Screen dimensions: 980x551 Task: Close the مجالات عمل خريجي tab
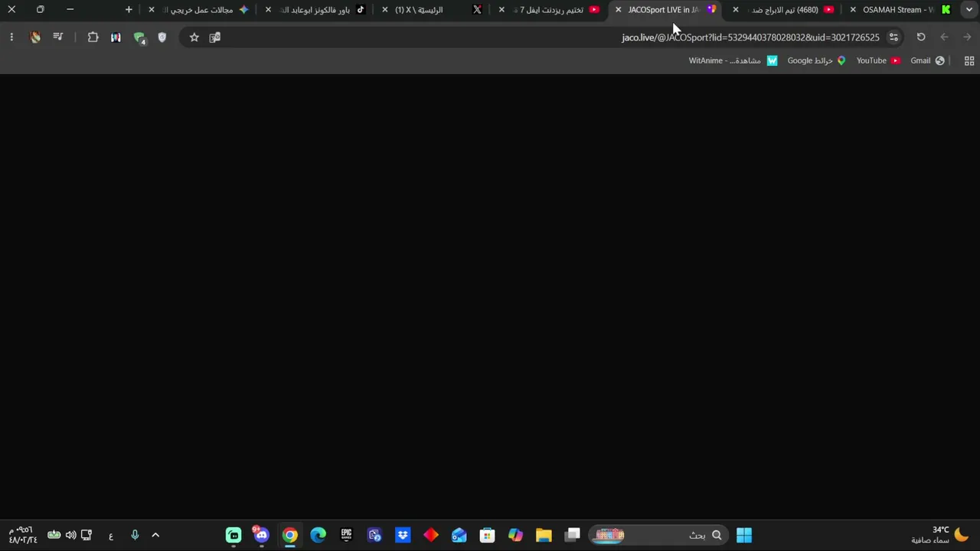pyautogui.click(x=152, y=10)
